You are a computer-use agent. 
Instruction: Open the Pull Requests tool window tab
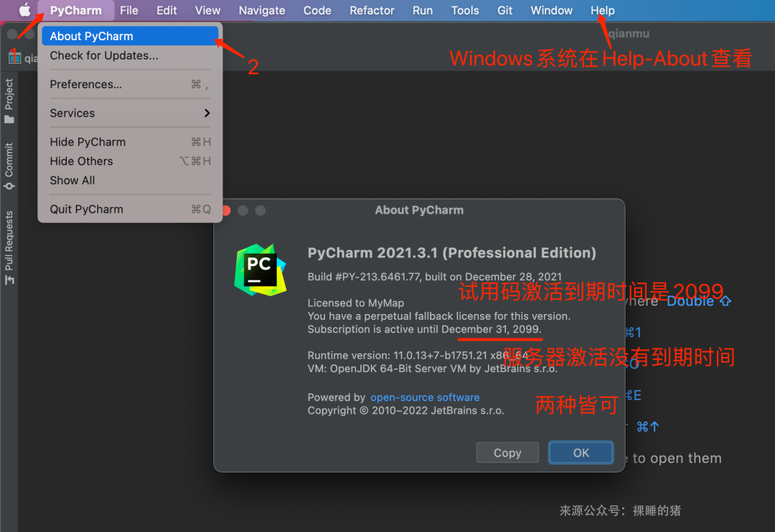coord(9,247)
